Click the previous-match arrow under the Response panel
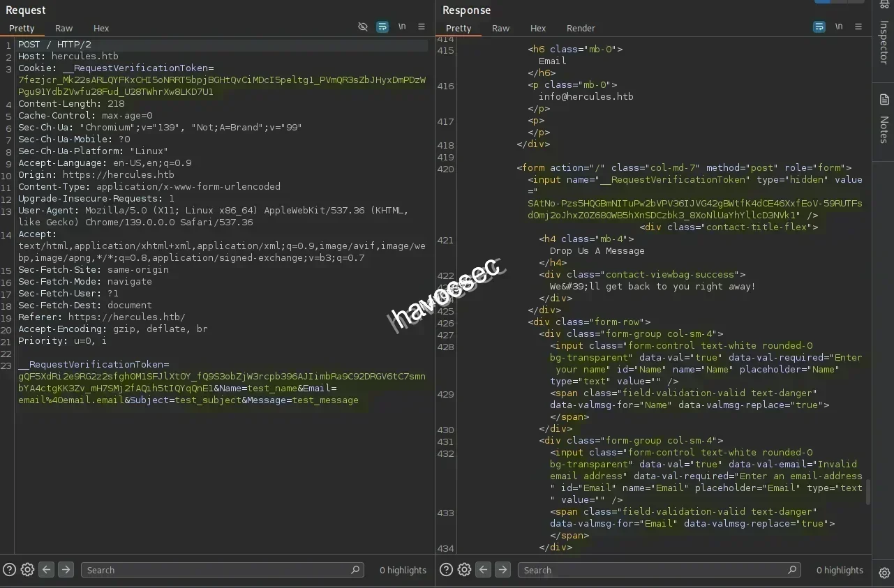 click(x=483, y=569)
